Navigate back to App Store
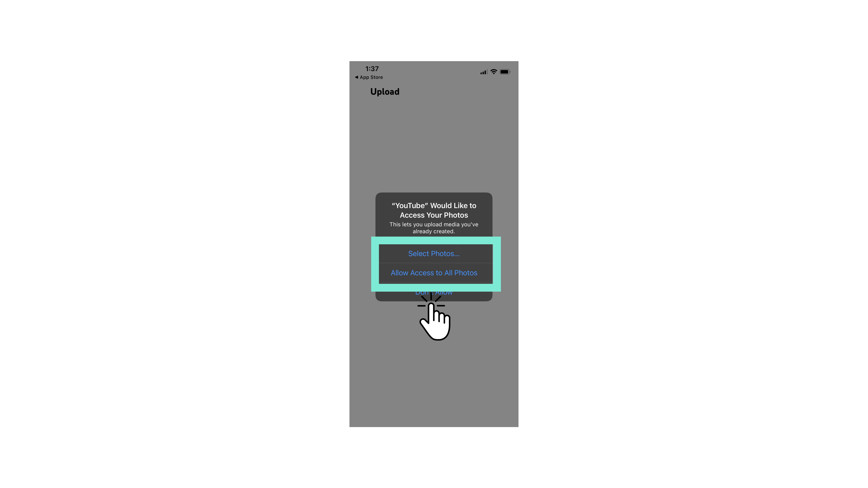This screenshot has width=868, height=488. click(x=368, y=77)
